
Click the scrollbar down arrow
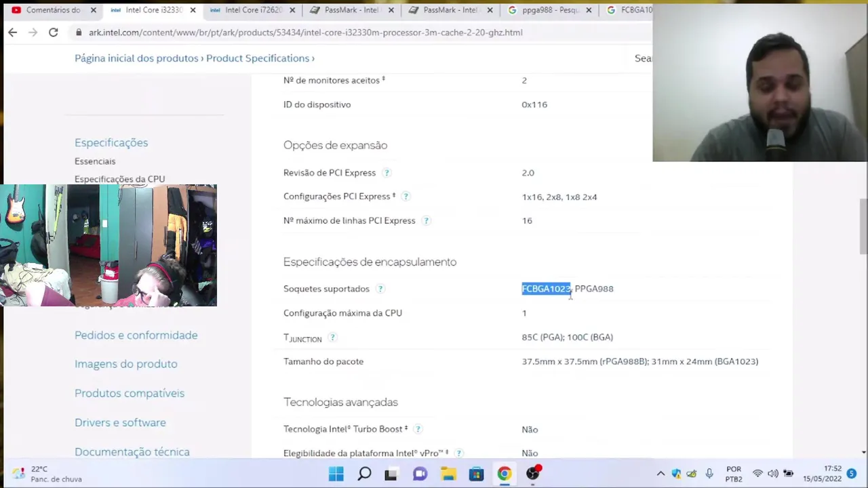coord(863,452)
